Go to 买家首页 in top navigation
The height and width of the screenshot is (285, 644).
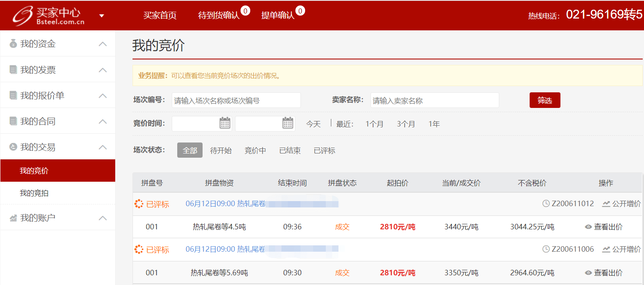point(160,16)
